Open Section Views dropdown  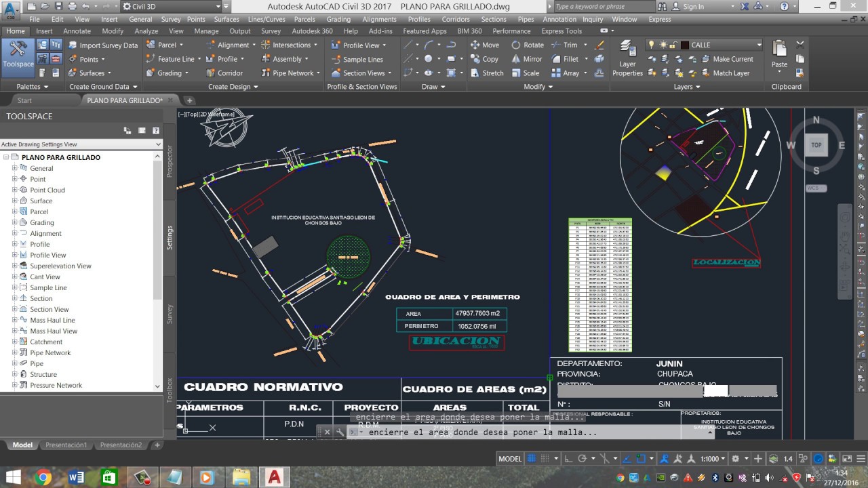[363, 73]
